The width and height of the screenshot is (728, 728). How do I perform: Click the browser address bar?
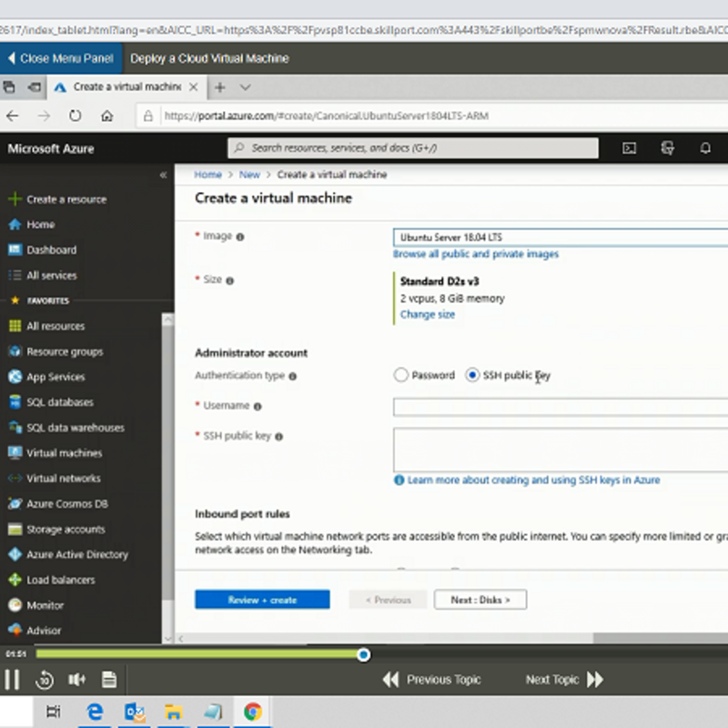coord(432,116)
